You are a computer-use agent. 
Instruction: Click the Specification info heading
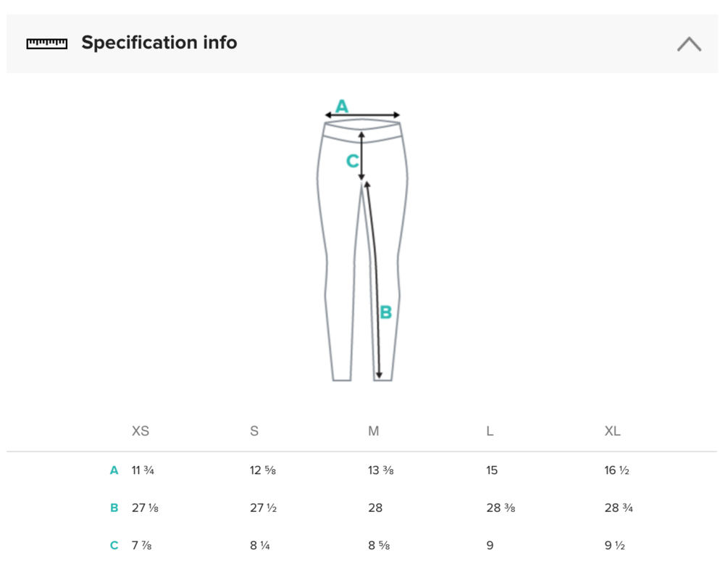pyautogui.click(x=159, y=43)
